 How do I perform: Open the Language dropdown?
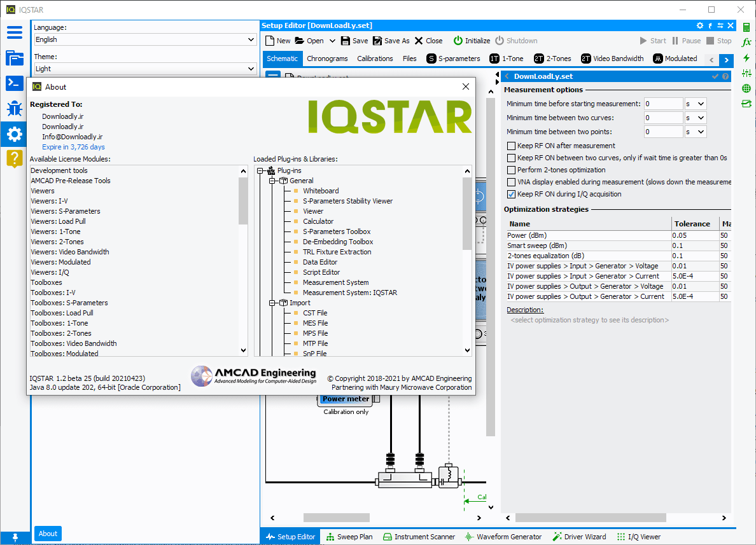click(x=144, y=39)
